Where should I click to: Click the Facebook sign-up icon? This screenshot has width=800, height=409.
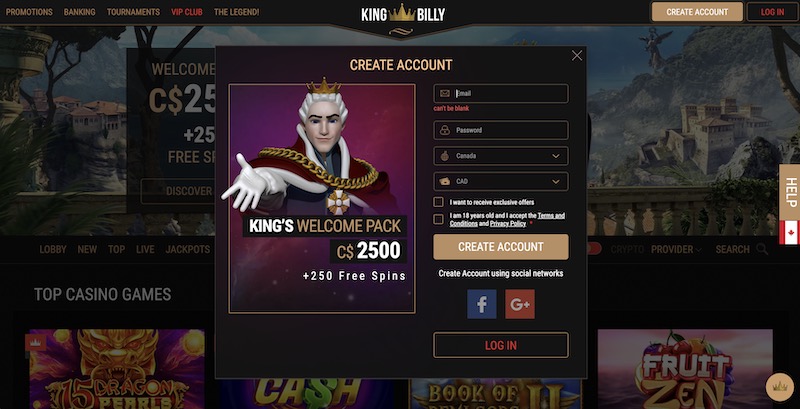point(482,304)
